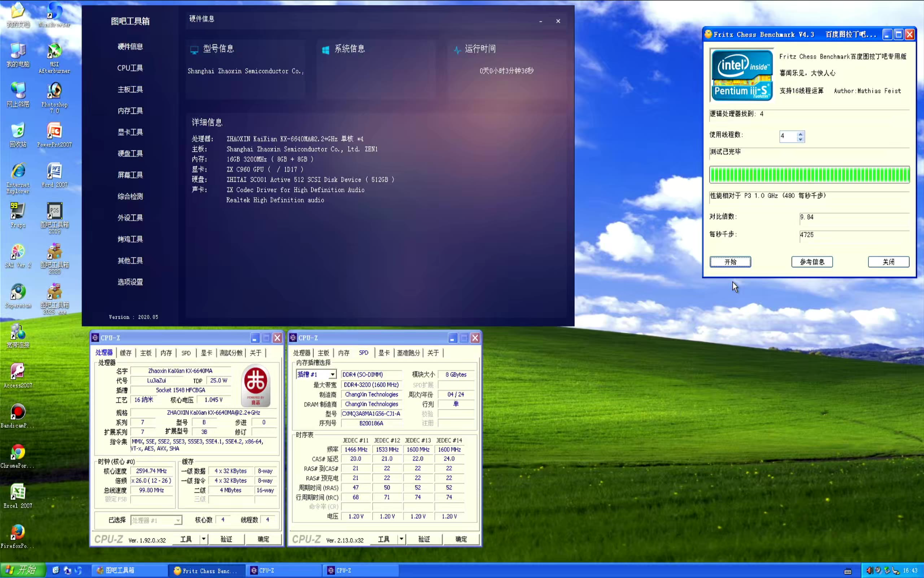The height and width of the screenshot is (578, 924).
Task: Click 确定 button in CPU-Z 2.13.0 window
Action: [461, 539]
